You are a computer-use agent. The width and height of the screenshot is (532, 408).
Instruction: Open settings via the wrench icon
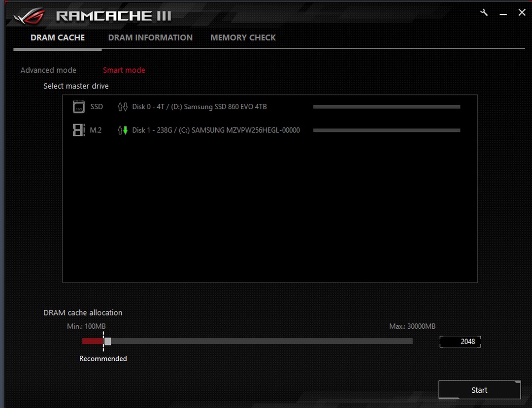pos(484,13)
